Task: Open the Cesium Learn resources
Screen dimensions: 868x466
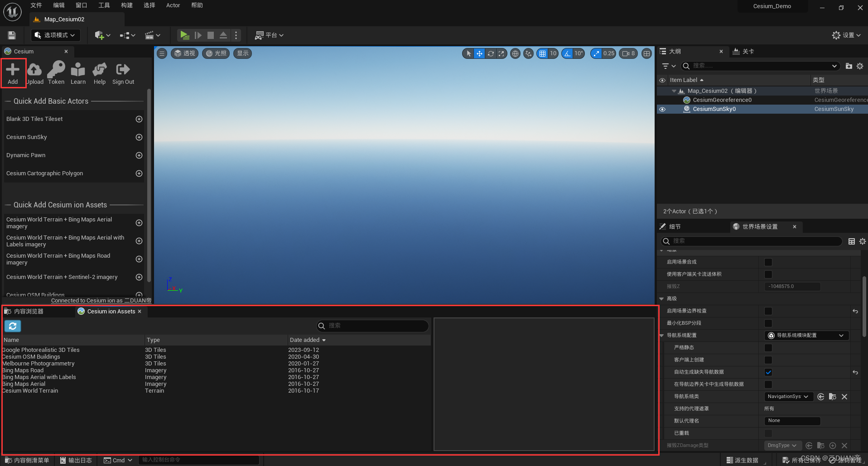Action: point(78,73)
